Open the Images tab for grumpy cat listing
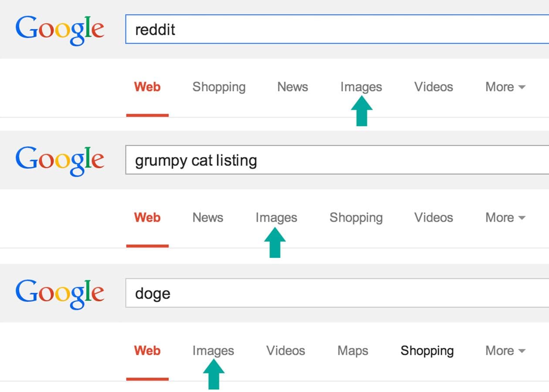Screen dimensions: 549x392 276,218
